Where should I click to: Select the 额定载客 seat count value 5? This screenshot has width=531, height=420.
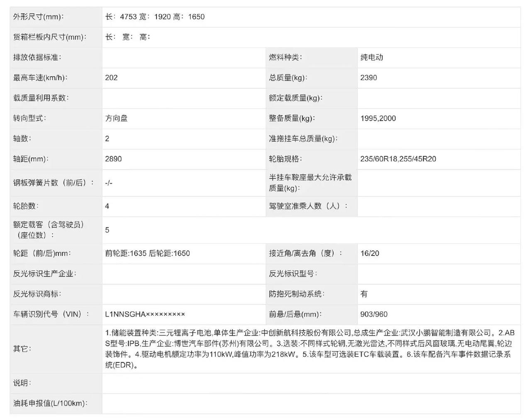[x=107, y=230]
